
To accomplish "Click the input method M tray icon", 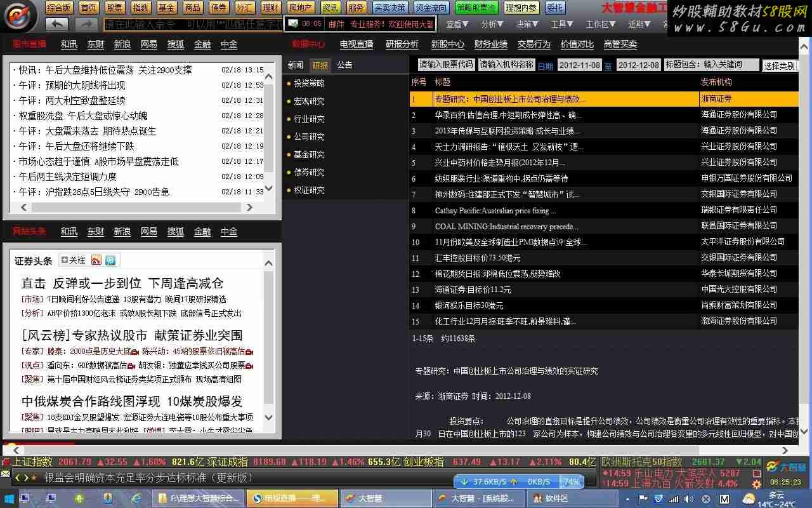I will click(724, 499).
